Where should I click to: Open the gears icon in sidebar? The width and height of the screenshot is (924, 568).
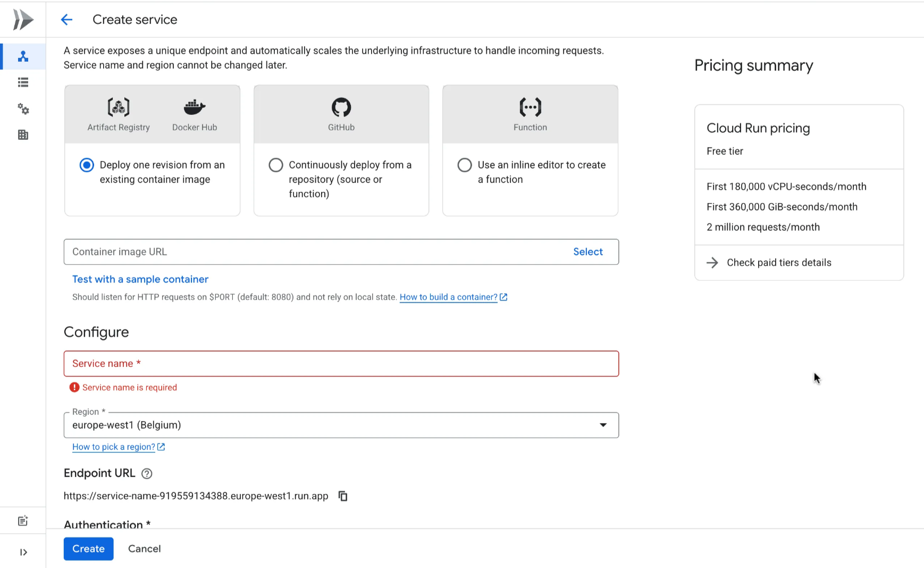[23, 109]
